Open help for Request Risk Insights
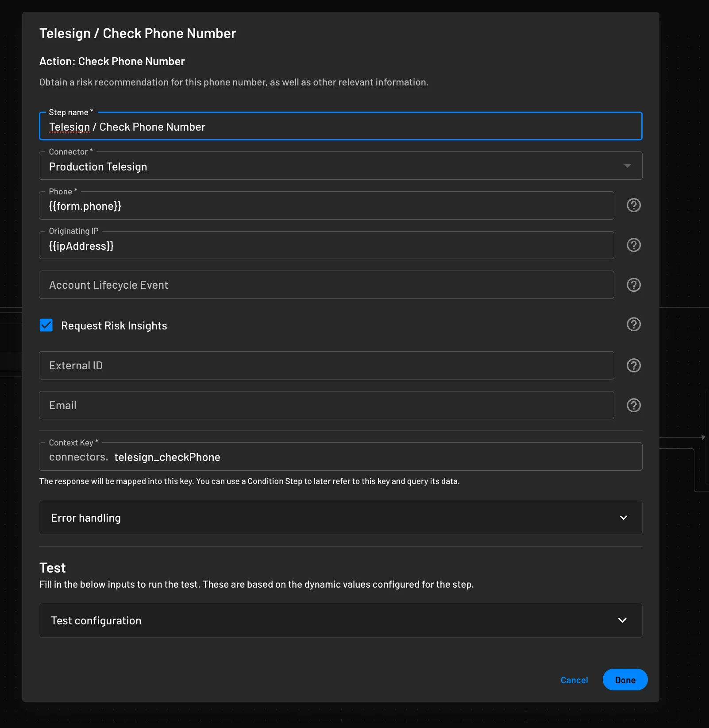Screen dimensions: 709x728 633,325
